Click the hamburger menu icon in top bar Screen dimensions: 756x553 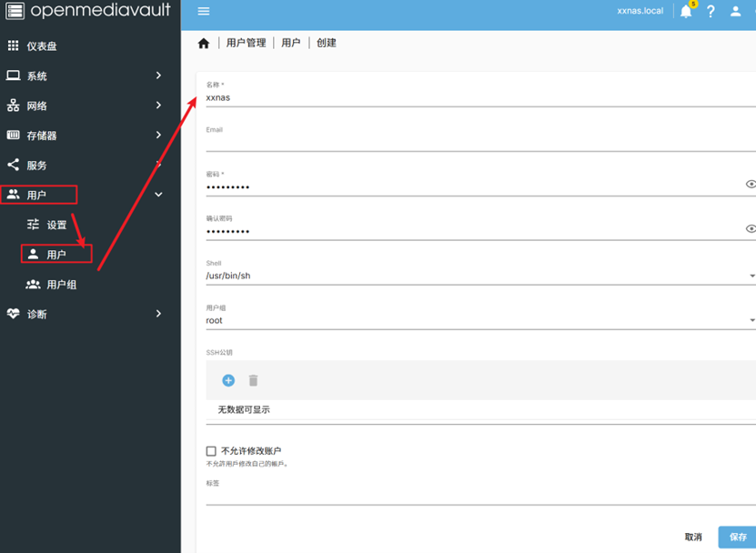[x=204, y=12]
